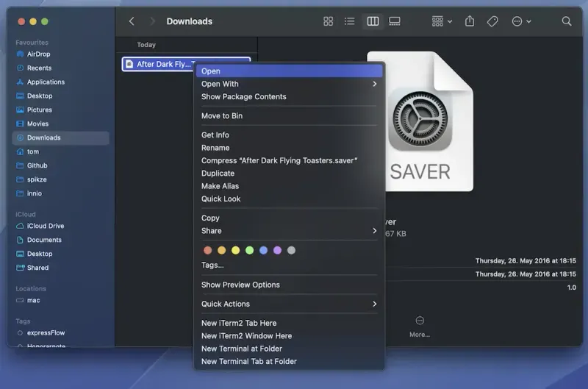
Task: Expand the Share submenu
Action: (x=289, y=230)
